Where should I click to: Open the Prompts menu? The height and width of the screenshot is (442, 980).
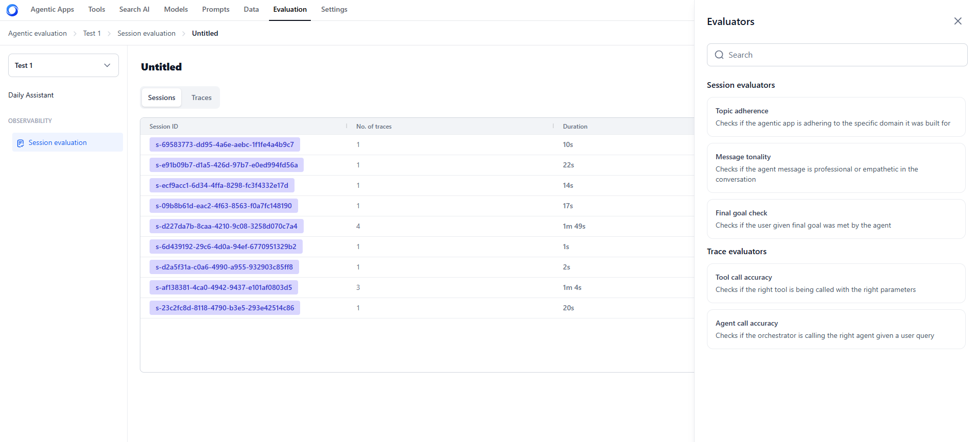216,9
